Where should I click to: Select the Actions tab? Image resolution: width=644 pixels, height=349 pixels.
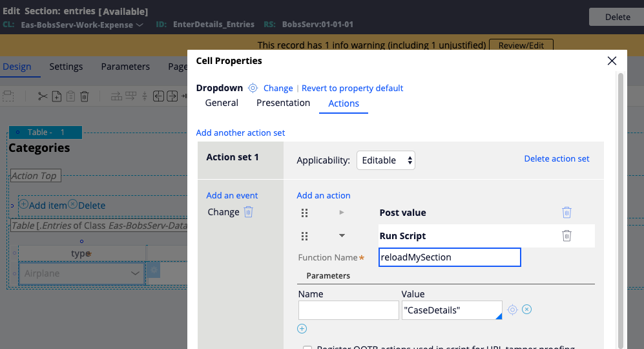344,103
